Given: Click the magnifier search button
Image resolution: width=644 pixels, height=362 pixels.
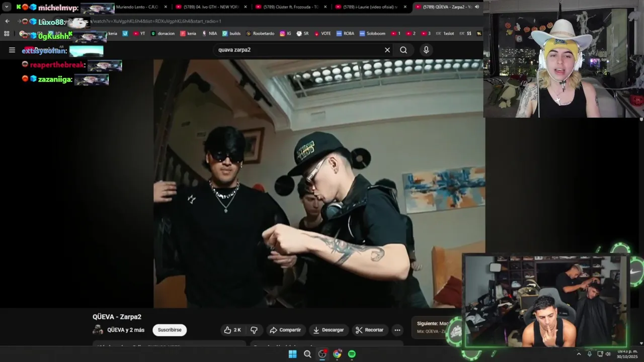Looking at the screenshot, I should (x=404, y=50).
